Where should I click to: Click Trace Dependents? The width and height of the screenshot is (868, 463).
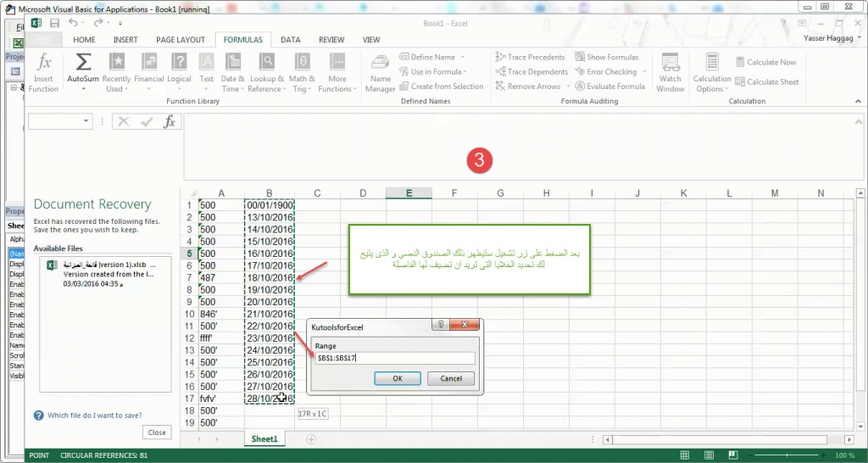[532, 71]
